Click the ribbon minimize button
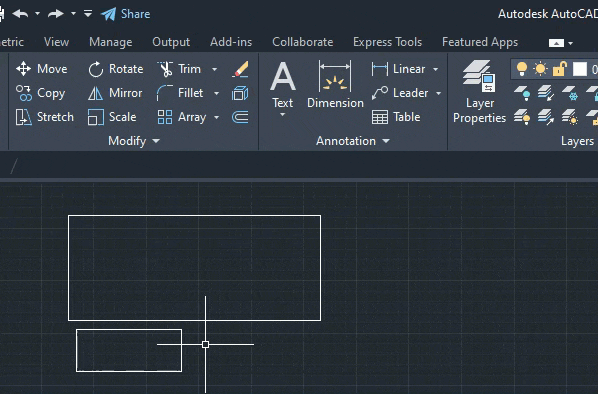Viewport: 598px width, 394px height. [x=556, y=43]
